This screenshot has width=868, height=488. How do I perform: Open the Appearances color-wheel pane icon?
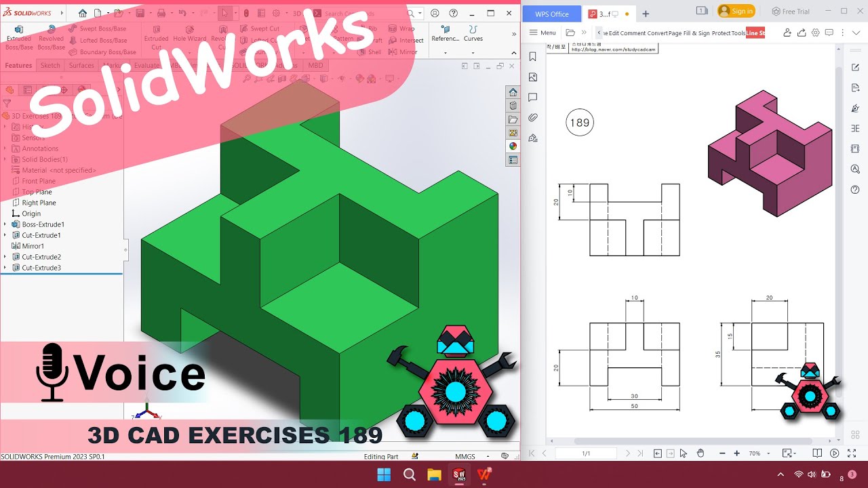513,146
